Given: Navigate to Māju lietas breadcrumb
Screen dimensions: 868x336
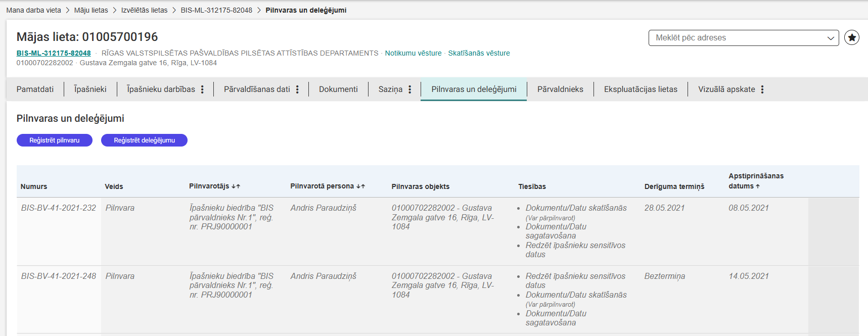Looking at the screenshot, I should tap(91, 10).
